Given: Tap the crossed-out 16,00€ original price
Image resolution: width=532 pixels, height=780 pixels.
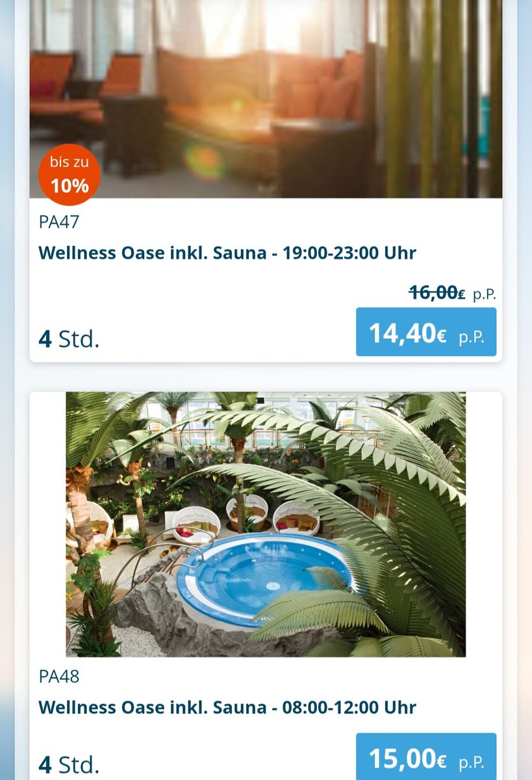Looking at the screenshot, I should [x=437, y=293].
